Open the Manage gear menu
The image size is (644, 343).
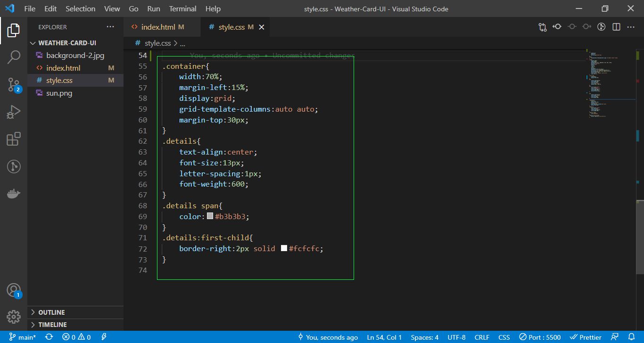tap(14, 317)
